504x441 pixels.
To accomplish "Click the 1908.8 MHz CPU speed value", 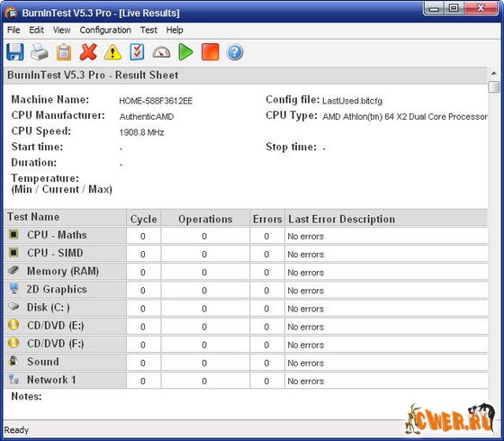I will (x=141, y=132).
